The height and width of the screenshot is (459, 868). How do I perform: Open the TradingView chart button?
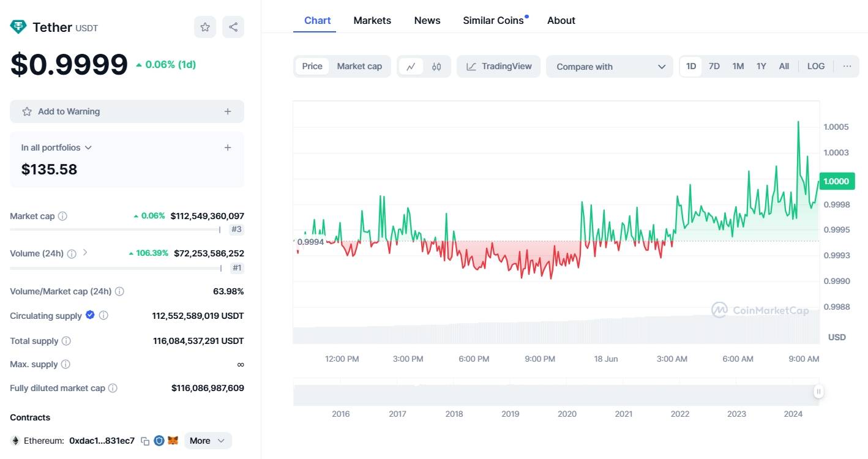[x=498, y=66]
